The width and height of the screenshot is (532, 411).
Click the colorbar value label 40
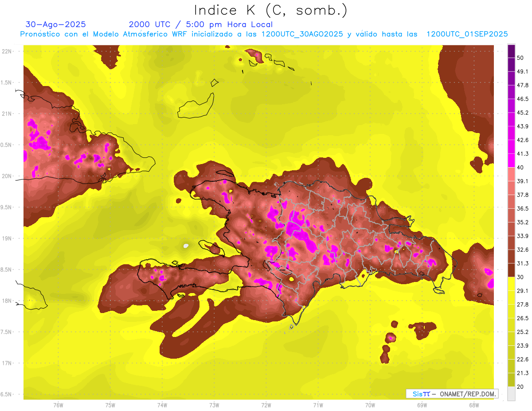pyautogui.click(x=520, y=167)
